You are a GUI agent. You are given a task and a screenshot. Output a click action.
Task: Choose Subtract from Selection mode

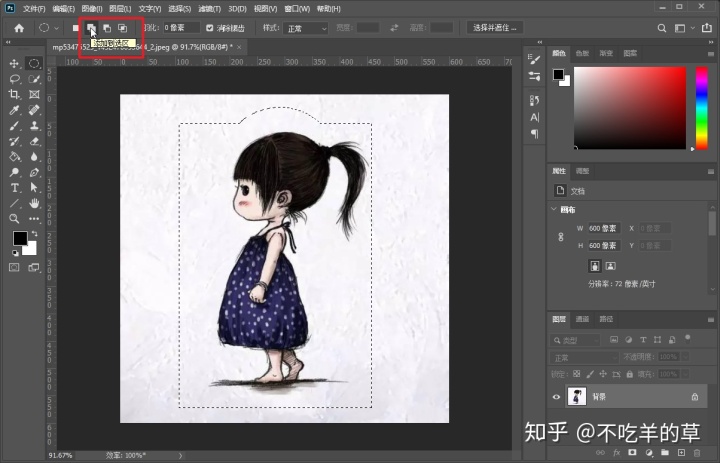click(107, 28)
